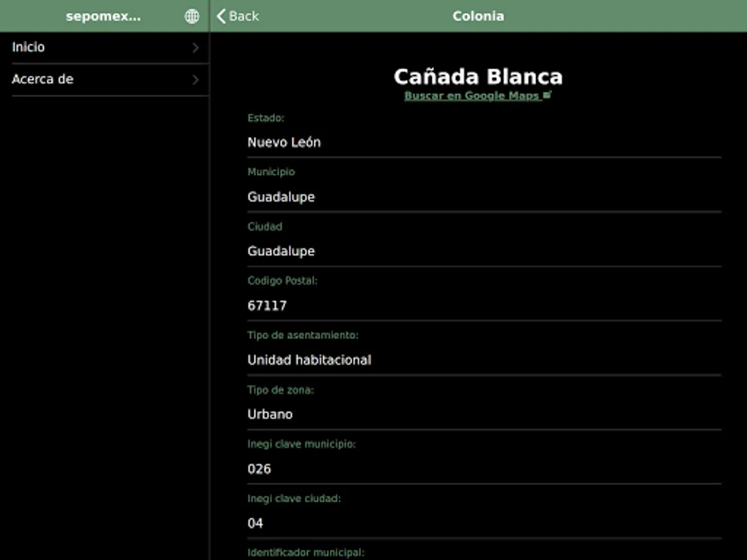The width and height of the screenshot is (747, 560).
Task: Click the Identificador municipal: label
Action: pyautogui.click(x=306, y=553)
